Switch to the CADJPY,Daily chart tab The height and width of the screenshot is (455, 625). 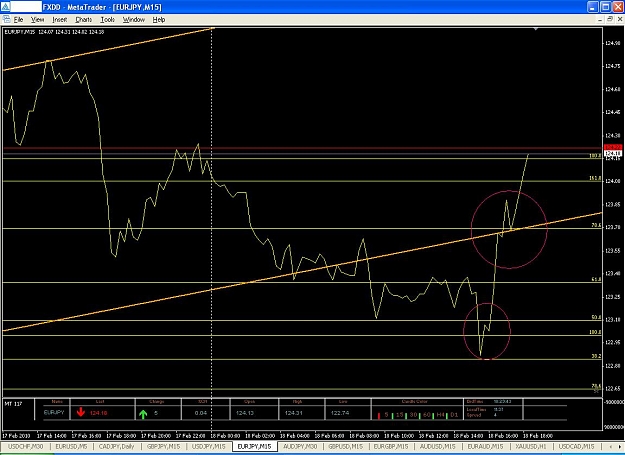[x=116, y=447]
